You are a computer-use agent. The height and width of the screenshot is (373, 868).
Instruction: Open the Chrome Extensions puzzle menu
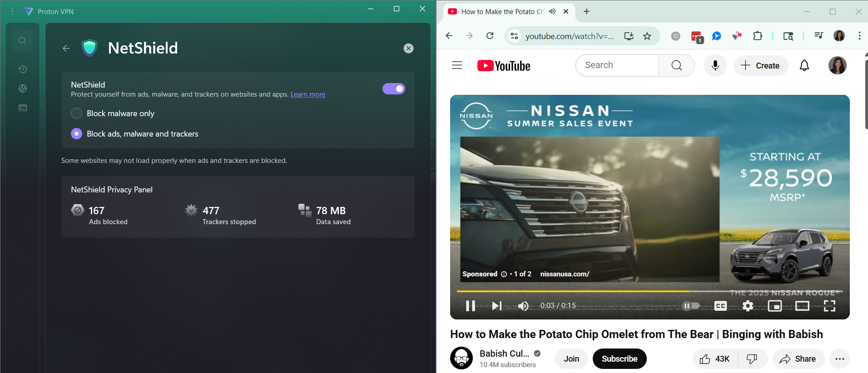coord(758,36)
